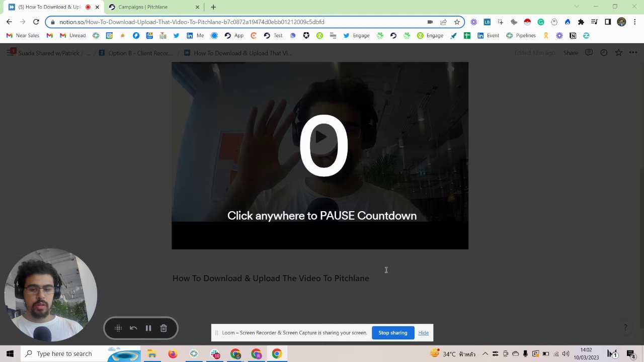Open the Chrome profile avatar
This screenshot has width=644, height=362.
[x=621, y=22]
